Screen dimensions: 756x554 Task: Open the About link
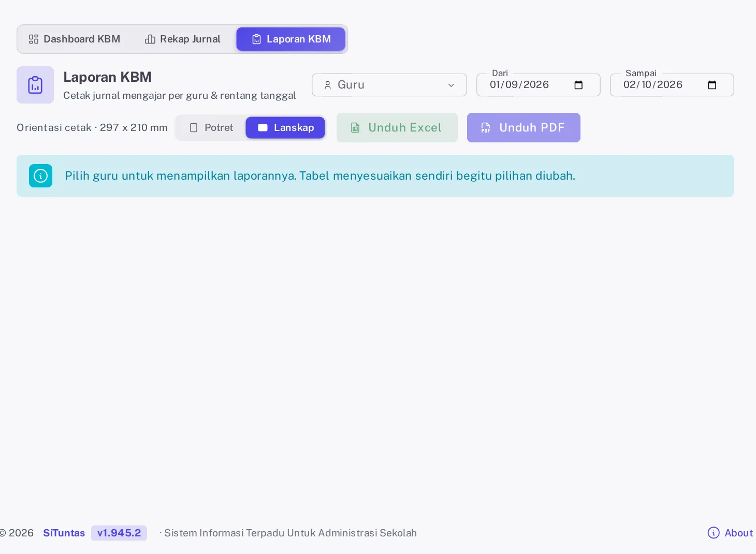coord(730,533)
